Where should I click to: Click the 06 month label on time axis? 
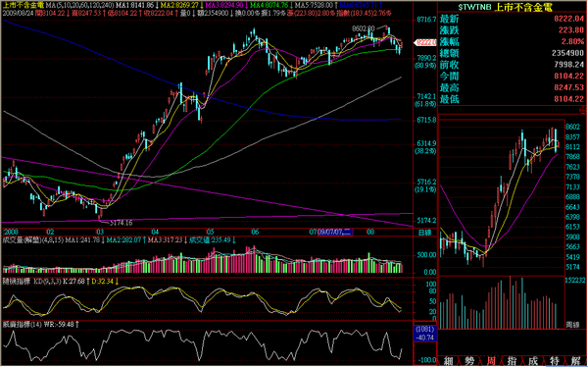[x=256, y=232]
